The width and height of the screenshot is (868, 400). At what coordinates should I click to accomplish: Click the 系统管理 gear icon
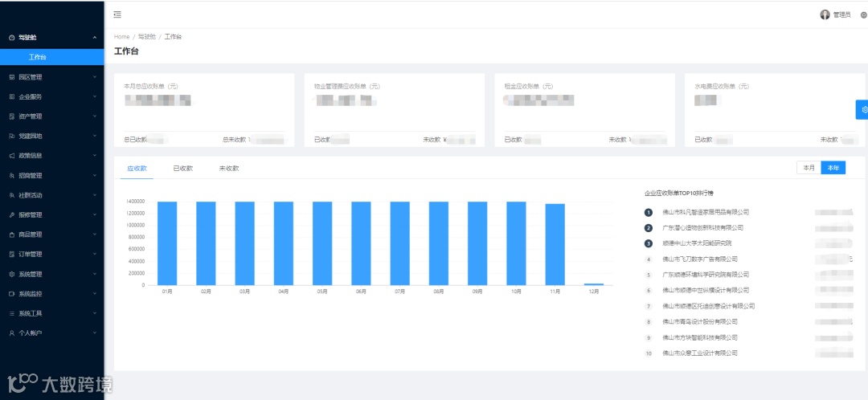tap(12, 275)
